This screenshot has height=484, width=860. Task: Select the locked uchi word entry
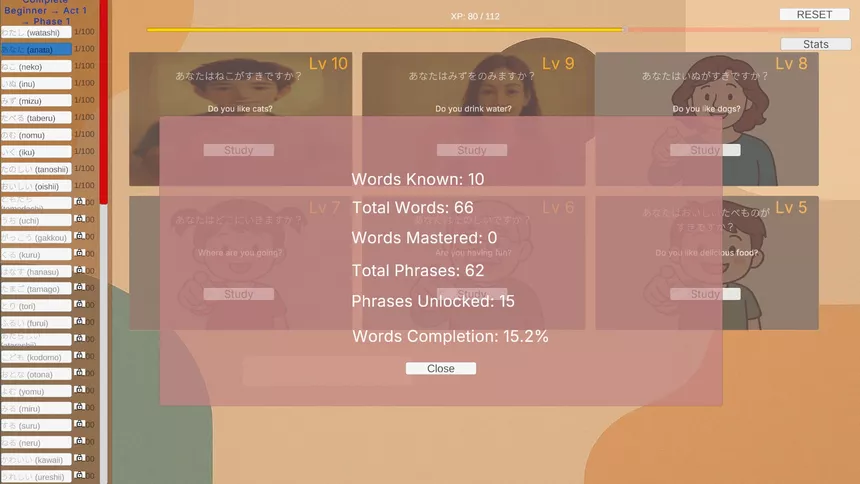[x=36, y=220]
